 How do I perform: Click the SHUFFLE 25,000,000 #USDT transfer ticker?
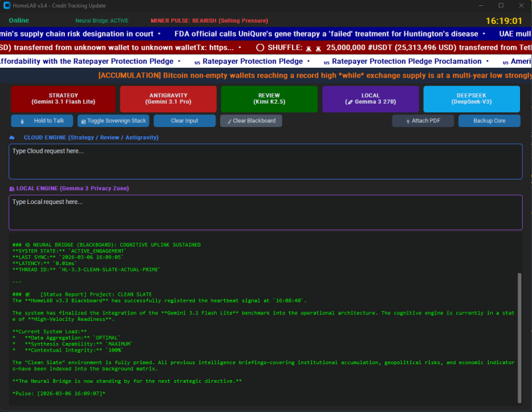[x=394, y=47]
